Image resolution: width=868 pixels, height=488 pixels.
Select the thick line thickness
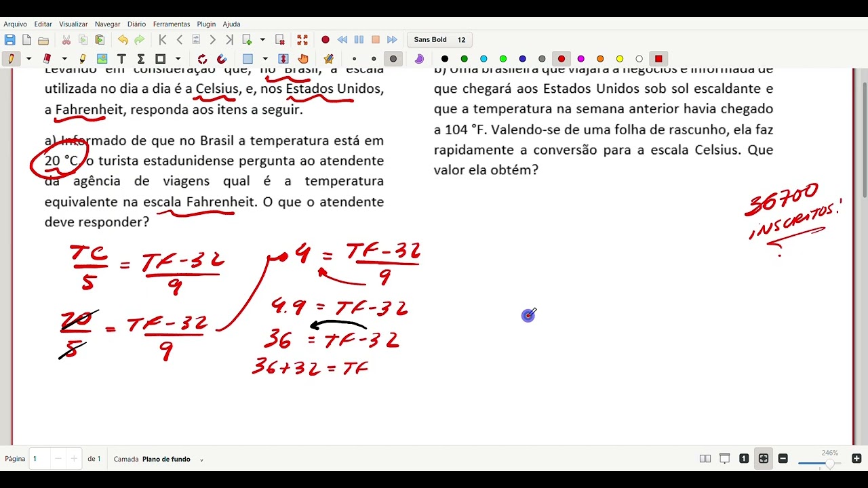pyautogui.click(x=393, y=59)
